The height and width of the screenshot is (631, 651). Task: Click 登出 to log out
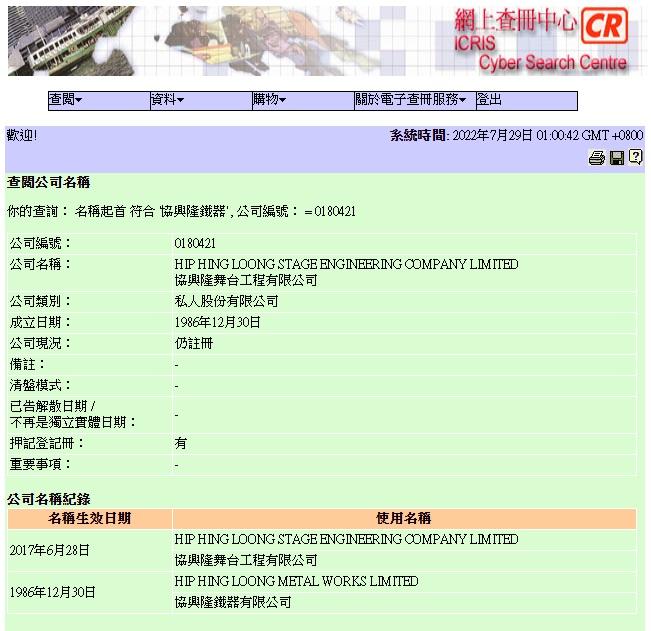pyautogui.click(x=489, y=100)
